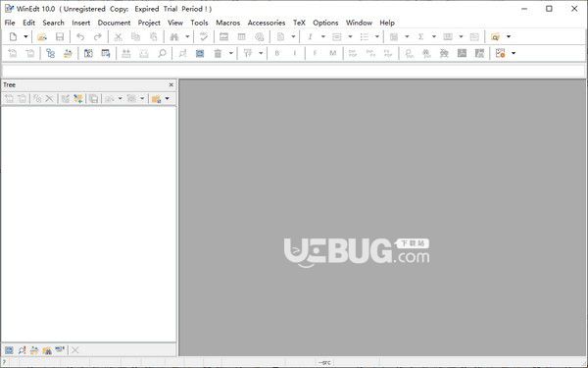The image size is (588, 368).
Task: Click the Undo arrow icon
Action: [x=80, y=37]
